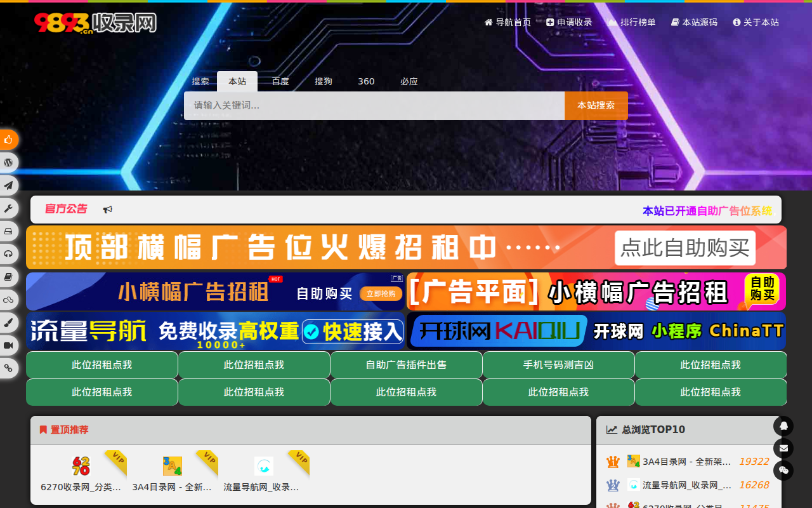Switch to the 百度 search tab
Viewport: 812px width, 508px height.
280,81
